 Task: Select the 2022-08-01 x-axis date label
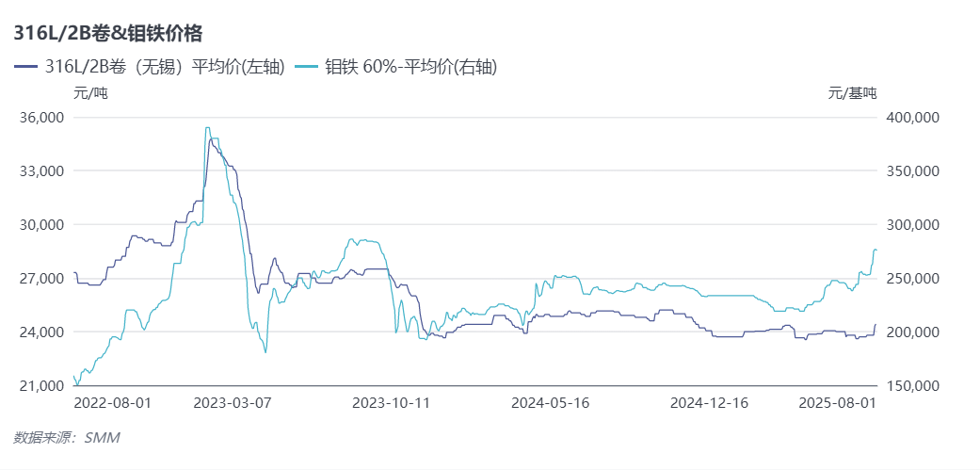point(112,402)
